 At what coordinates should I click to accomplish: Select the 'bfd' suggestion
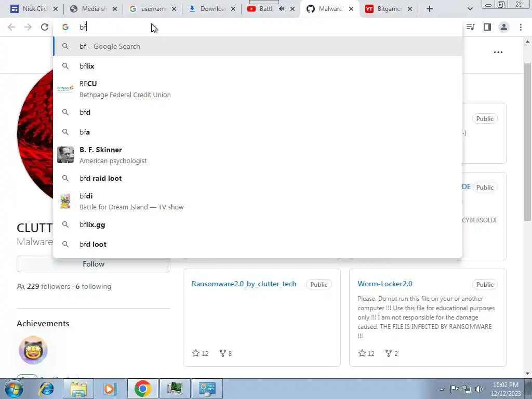pos(258,112)
